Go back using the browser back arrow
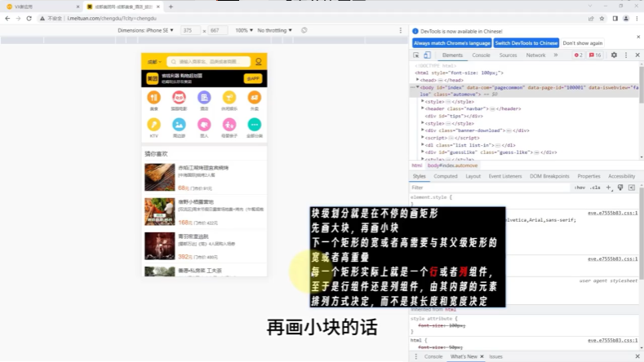Image resolution: width=644 pixels, height=362 pixels. coord(7,19)
